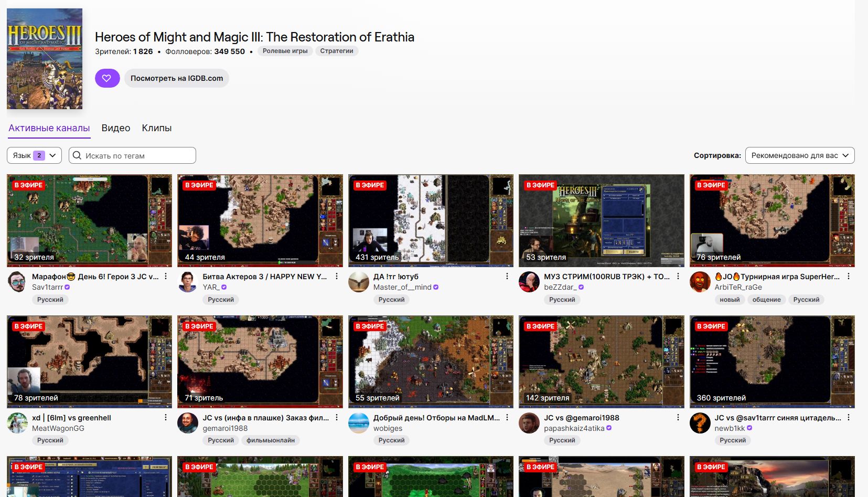Open options menu for wobiges stream

[507, 417]
